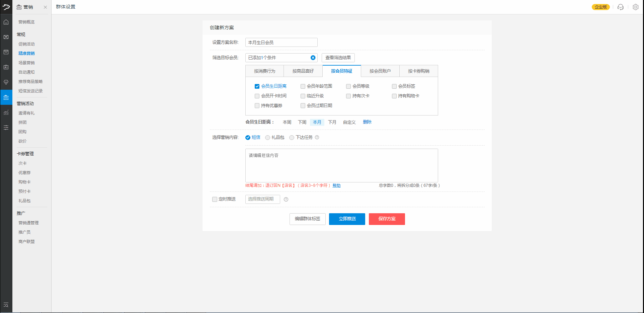Click the customer service headset icon
The width and height of the screenshot is (644, 313).
coord(620,7)
